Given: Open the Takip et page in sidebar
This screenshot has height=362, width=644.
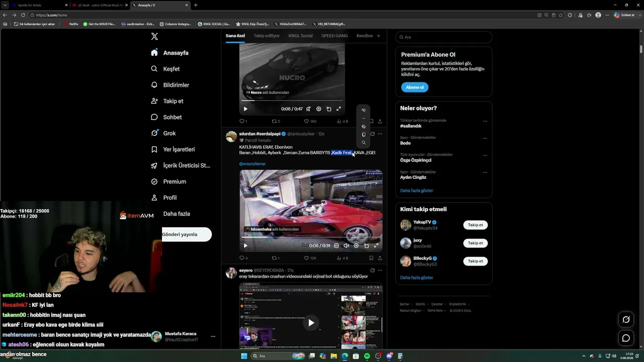Looking at the screenshot, I should pyautogui.click(x=167, y=101).
